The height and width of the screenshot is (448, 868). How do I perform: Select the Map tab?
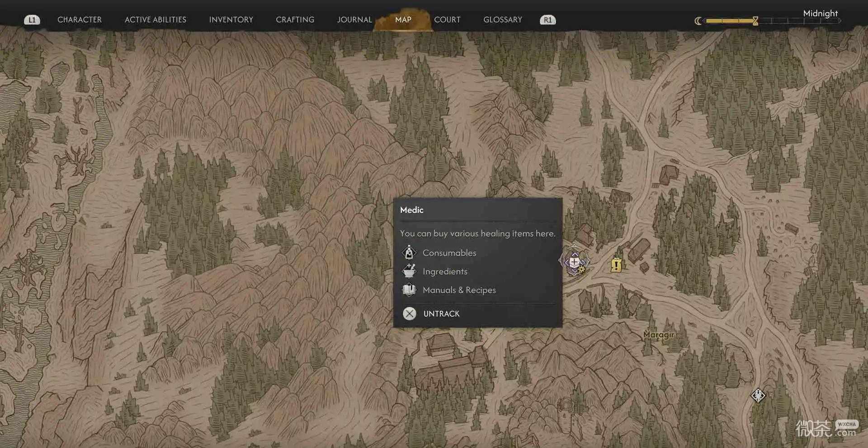[403, 20]
